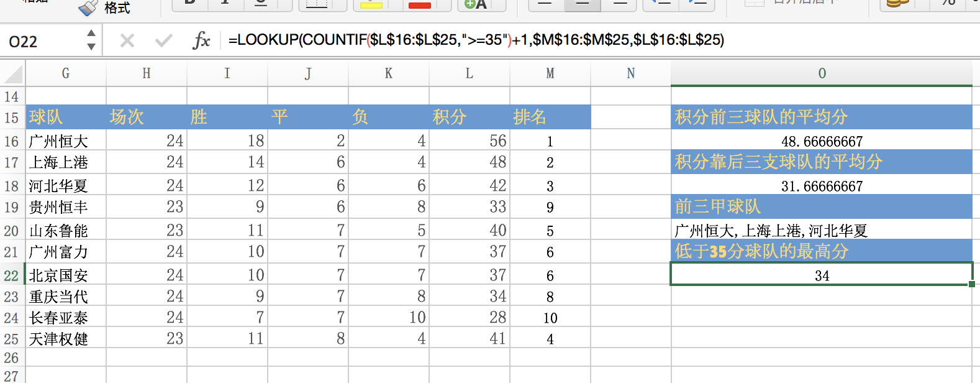
Task: Select row 26 header
Action: pos(12,358)
